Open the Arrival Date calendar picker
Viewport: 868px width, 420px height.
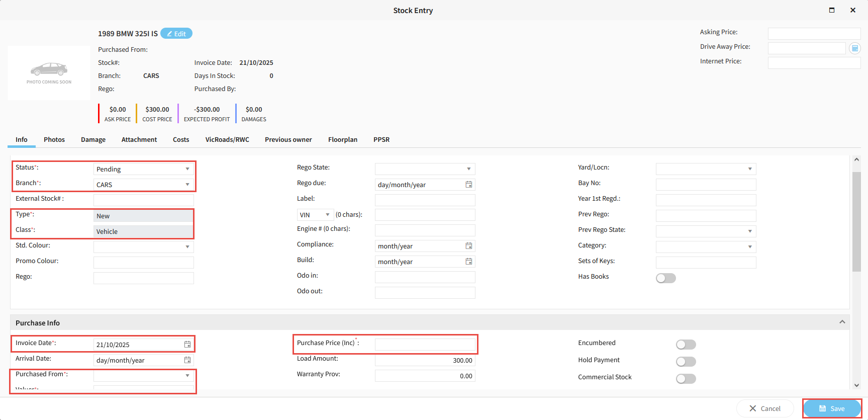(x=187, y=360)
